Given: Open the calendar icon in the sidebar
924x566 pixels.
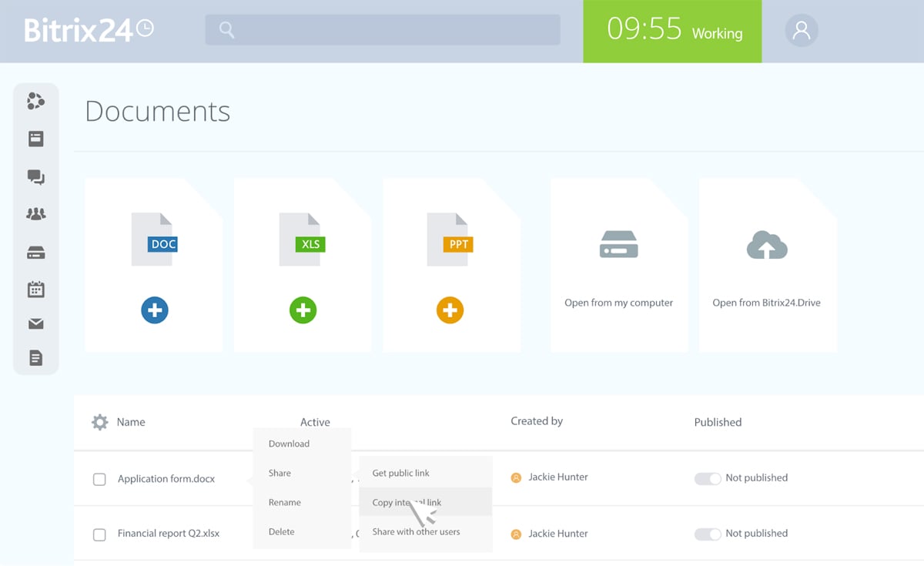Looking at the screenshot, I should point(36,290).
